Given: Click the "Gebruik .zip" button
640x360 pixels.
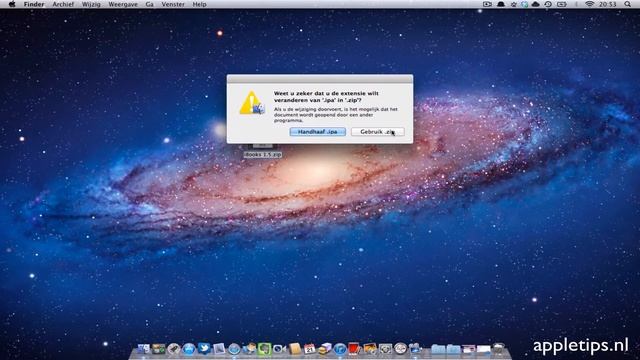Looking at the screenshot, I should point(378,132).
